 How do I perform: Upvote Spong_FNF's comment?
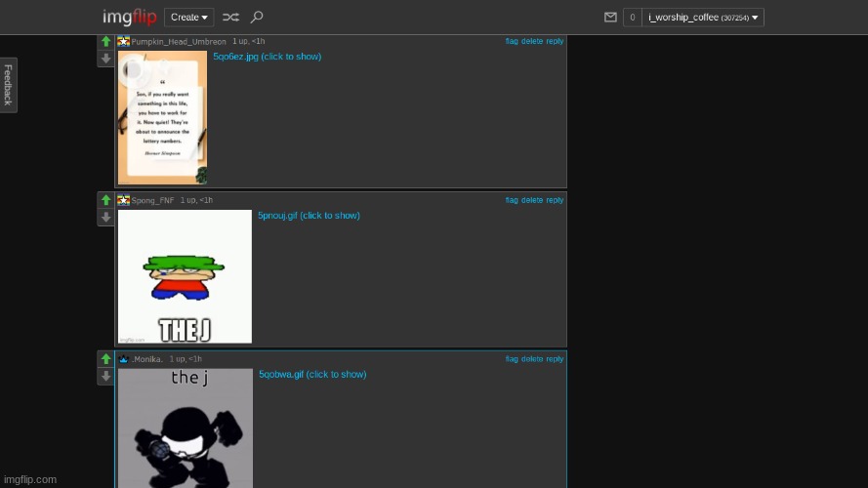tap(105, 200)
